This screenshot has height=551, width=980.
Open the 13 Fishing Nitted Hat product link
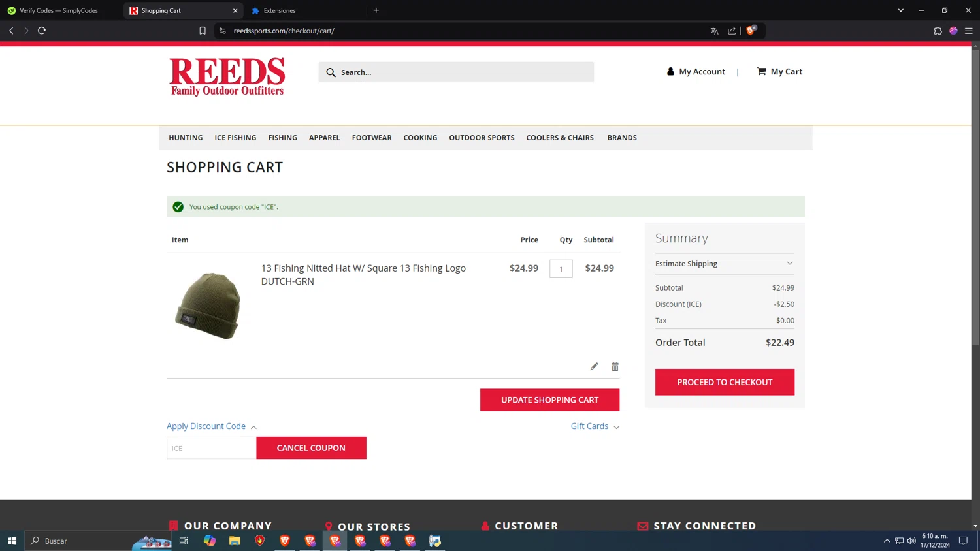pyautogui.click(x=363, y=275)
